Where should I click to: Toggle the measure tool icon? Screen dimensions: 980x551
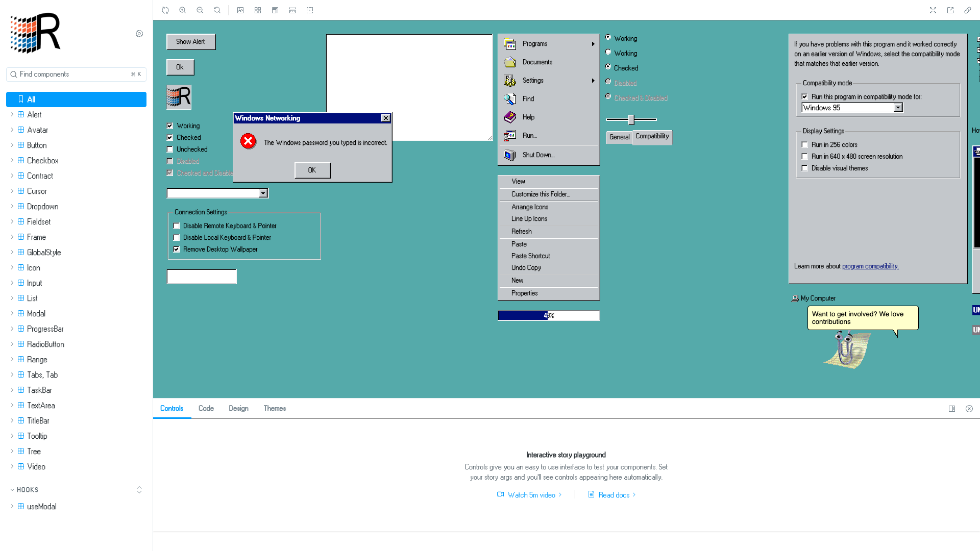click(x=292, y=10)
